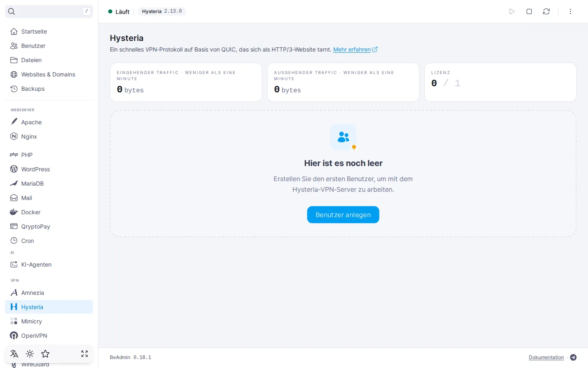Follow the Mehr erfahren link
Viewport: 588px width, 368px height.
click(x=355, y=49)
